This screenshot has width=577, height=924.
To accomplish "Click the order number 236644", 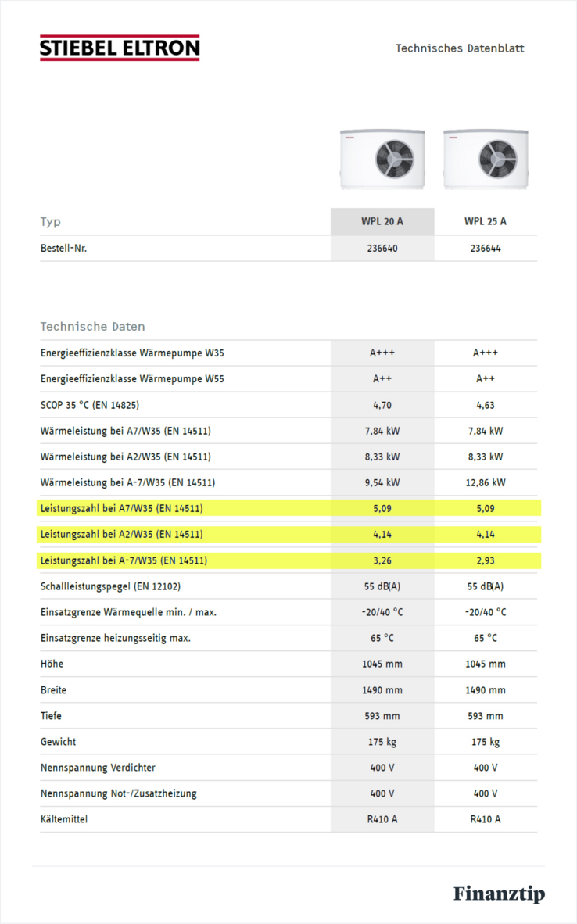I will pos(486,248).
